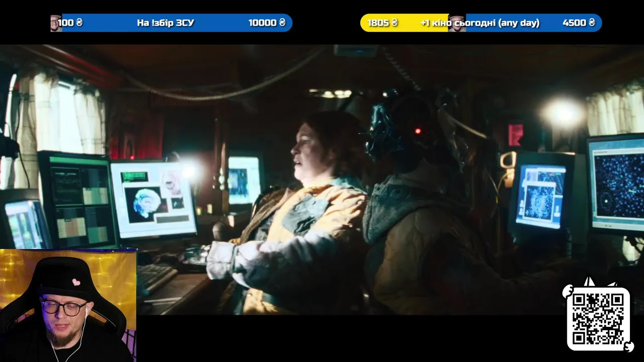644x362 pixels.
Task: Click the avatar on the кіно donation bar
Action: tap(457, 23)
